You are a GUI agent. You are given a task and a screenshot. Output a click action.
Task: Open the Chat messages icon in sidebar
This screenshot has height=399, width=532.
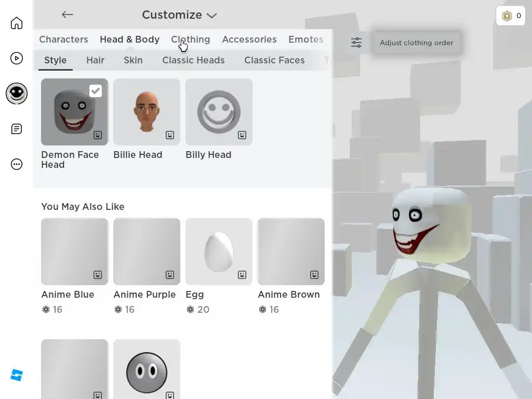point(16,129)
